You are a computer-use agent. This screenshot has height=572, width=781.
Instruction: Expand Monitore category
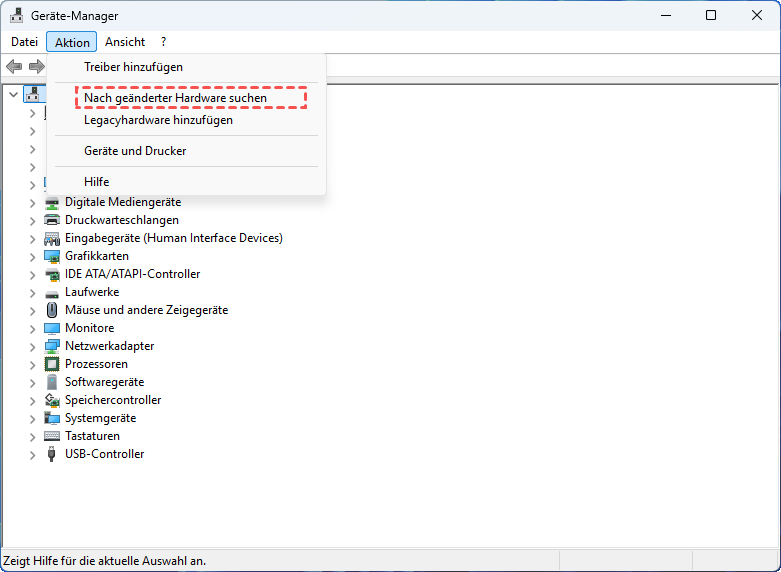32,328
